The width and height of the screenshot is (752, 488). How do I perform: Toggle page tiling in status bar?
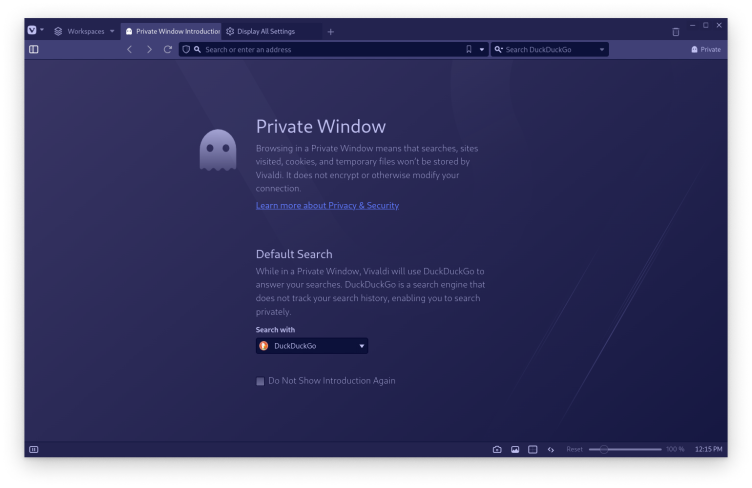click(533, 450)
